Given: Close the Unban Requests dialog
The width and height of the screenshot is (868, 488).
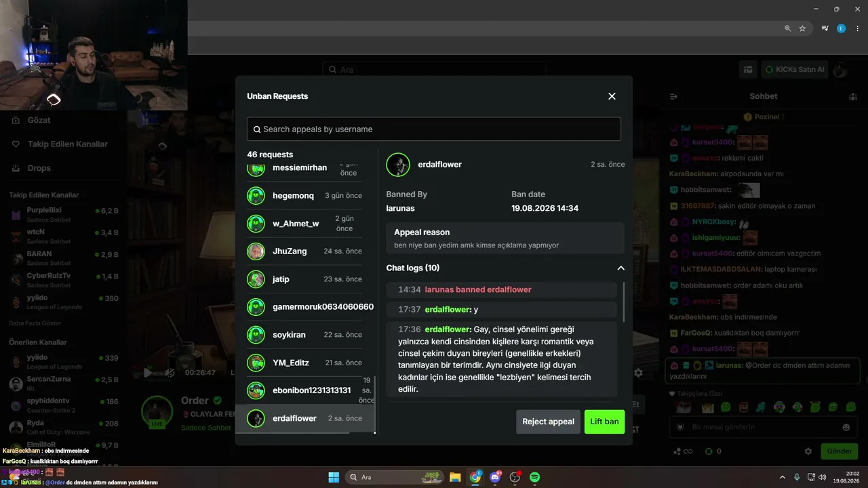Looking at the screenshot, I should [612, 96].
